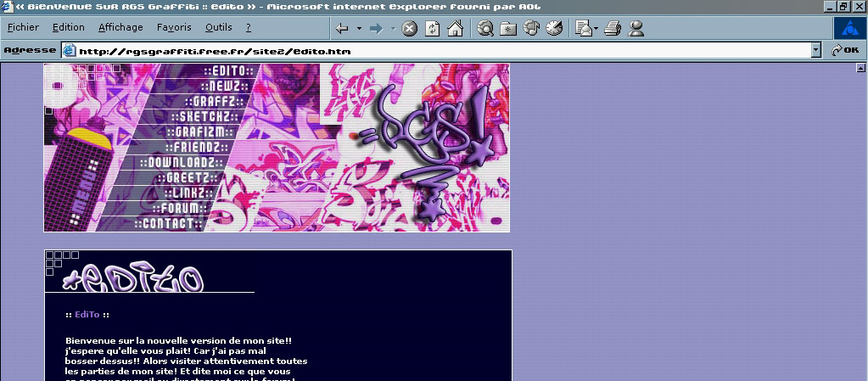Open the ::GREETZ:: site menu link

point(188,177)
